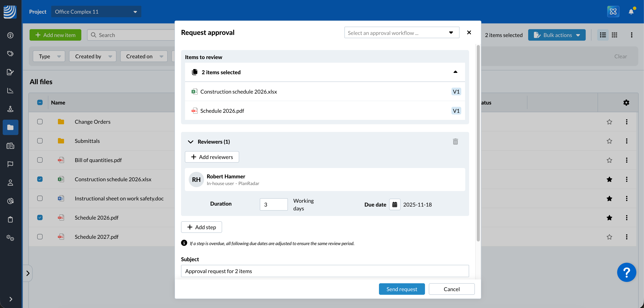
Task: Open the due date calendar picker
Action: (x=394, y=204)
